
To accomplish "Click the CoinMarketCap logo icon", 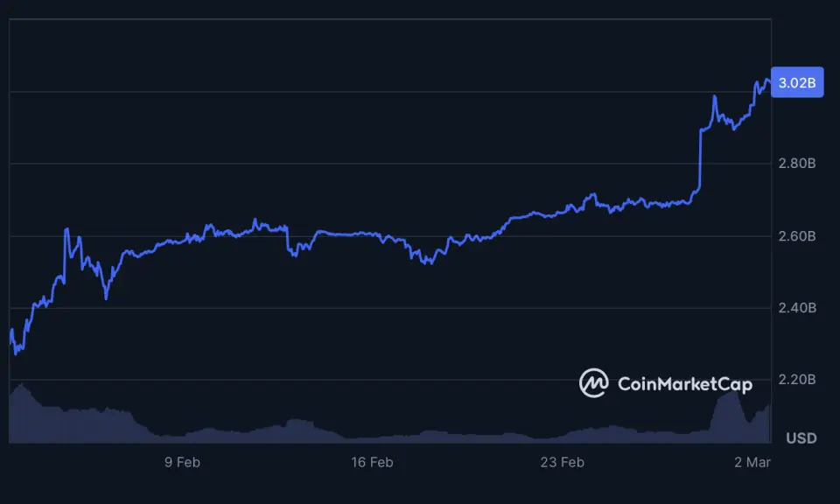I will (594, 383).
